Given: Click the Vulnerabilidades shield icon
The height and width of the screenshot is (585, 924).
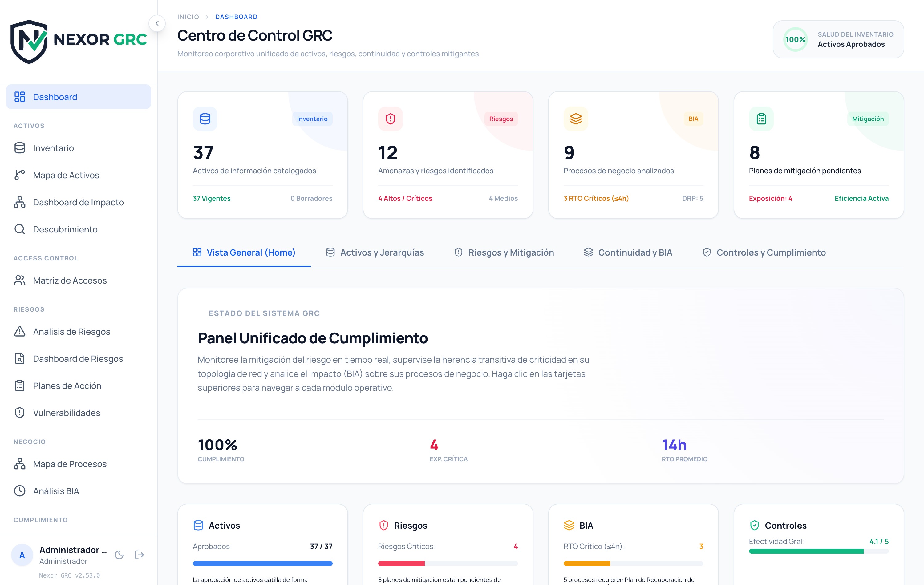Looking at the screenshot, I should point(20,413).
